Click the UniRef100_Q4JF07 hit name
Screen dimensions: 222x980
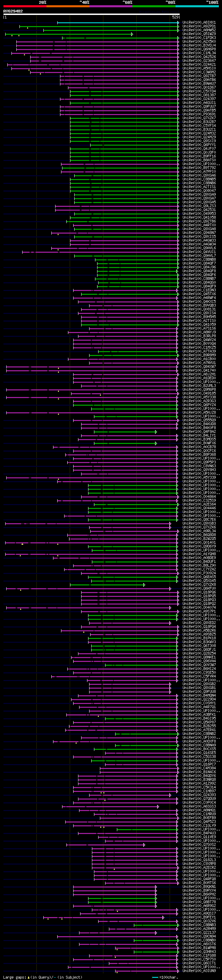point(199,149)
